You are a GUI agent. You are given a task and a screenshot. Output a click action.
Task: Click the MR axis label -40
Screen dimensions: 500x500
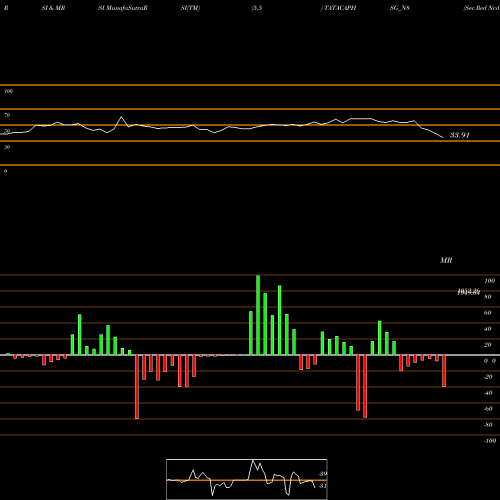pos(488,393)
